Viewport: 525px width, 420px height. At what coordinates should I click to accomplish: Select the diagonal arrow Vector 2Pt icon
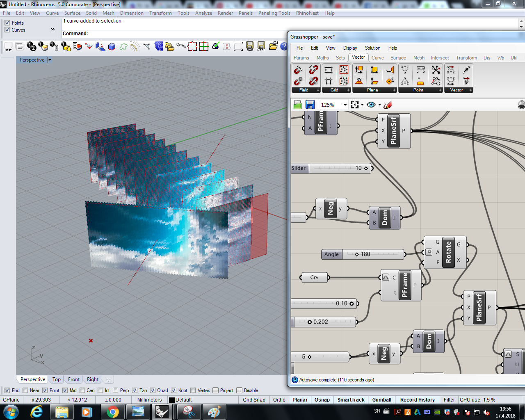(x=466, y=70)
